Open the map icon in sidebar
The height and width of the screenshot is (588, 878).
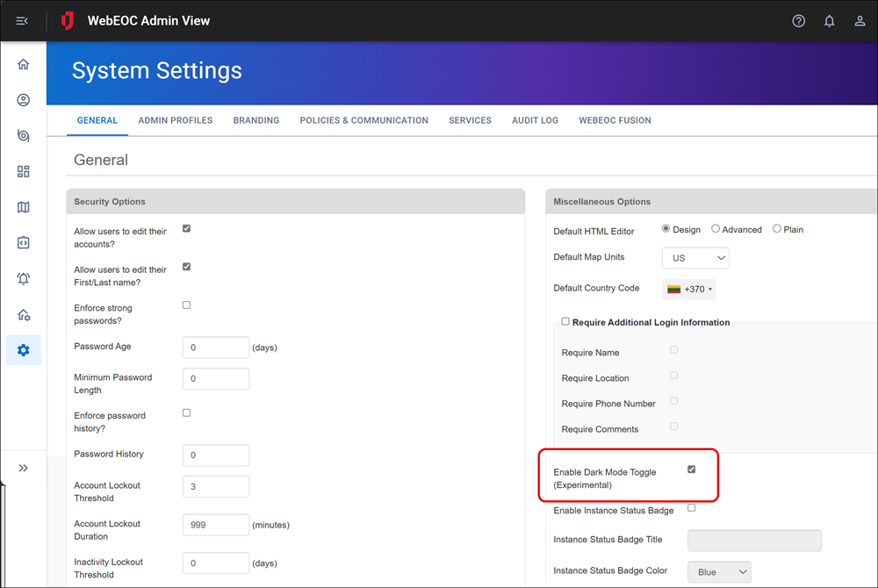pos(24,207)
